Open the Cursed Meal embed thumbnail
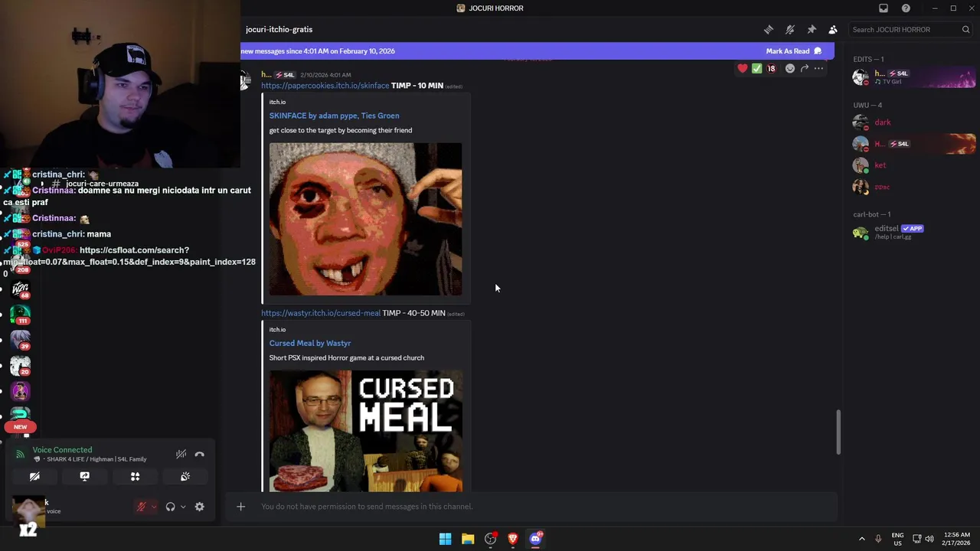The height and width of the screenshot is (551, 980). tap(365, 431)
